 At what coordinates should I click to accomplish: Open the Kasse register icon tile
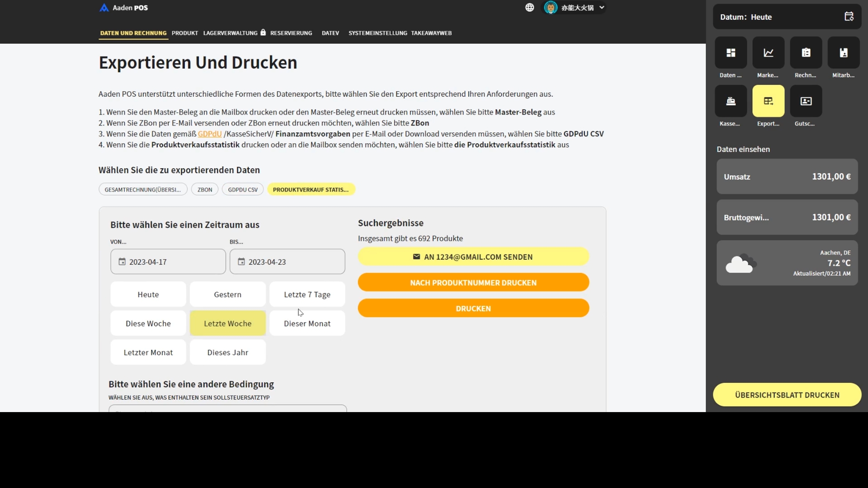click(x=731, y=101)
